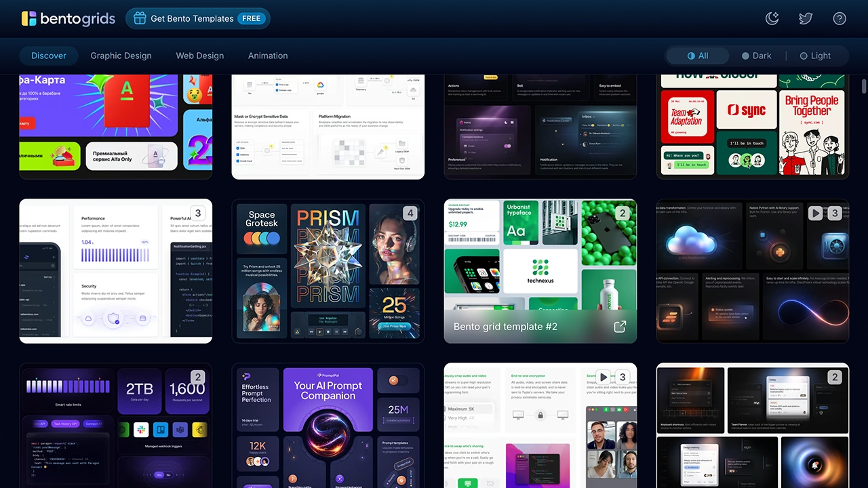Image resolution: width=868 pixels, height=488 pixels.
Task: Click the page vertical scrollbar
Action: (863, 87)
